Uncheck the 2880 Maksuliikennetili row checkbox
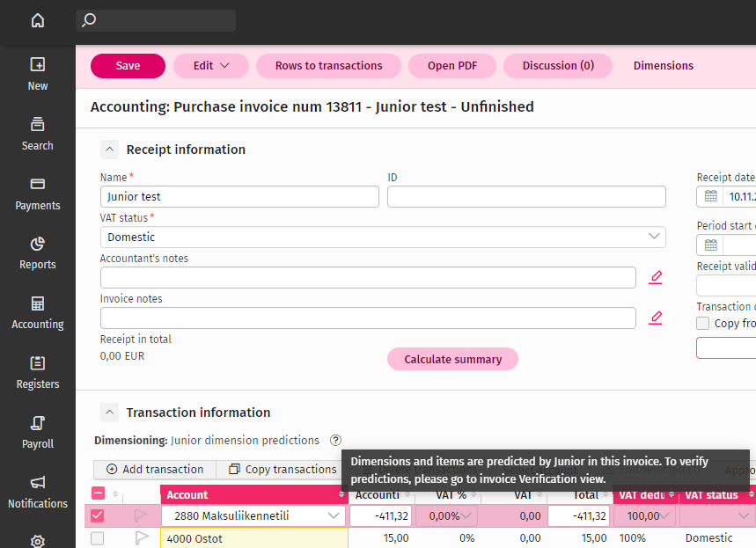This screenshot has width=756, height=548. pos(98,516)
